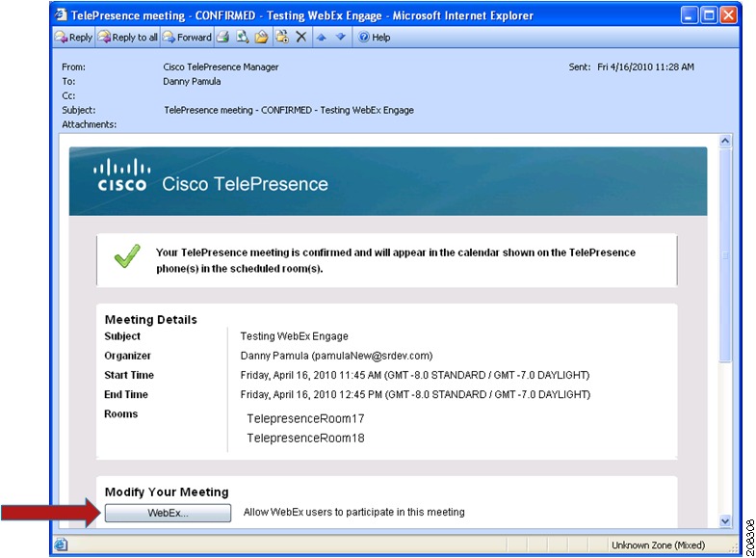
Task: Click the open folder toolbar icon
Action: click(261, 38)
